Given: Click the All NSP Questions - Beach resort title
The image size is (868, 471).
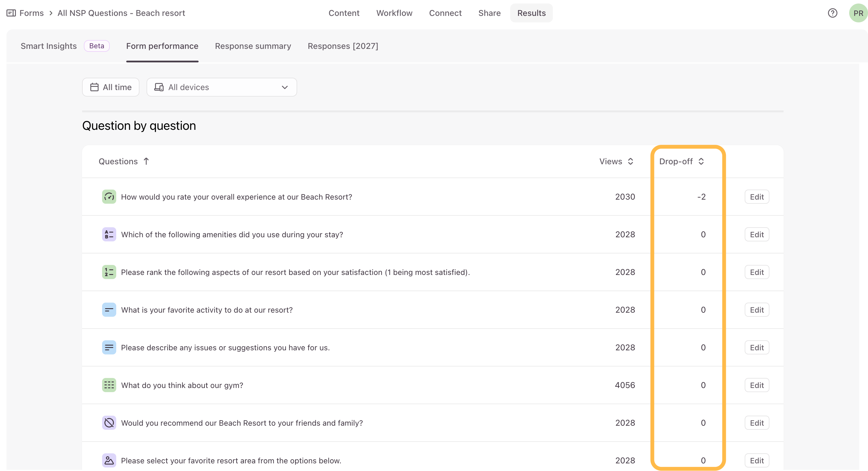Looking at the screenshot, I should [121, 13].
